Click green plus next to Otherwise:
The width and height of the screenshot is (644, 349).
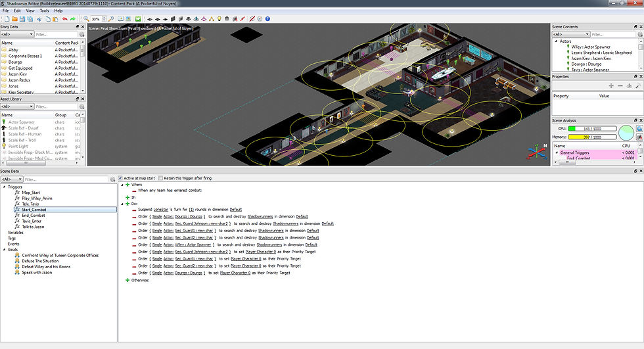[127, 281]
